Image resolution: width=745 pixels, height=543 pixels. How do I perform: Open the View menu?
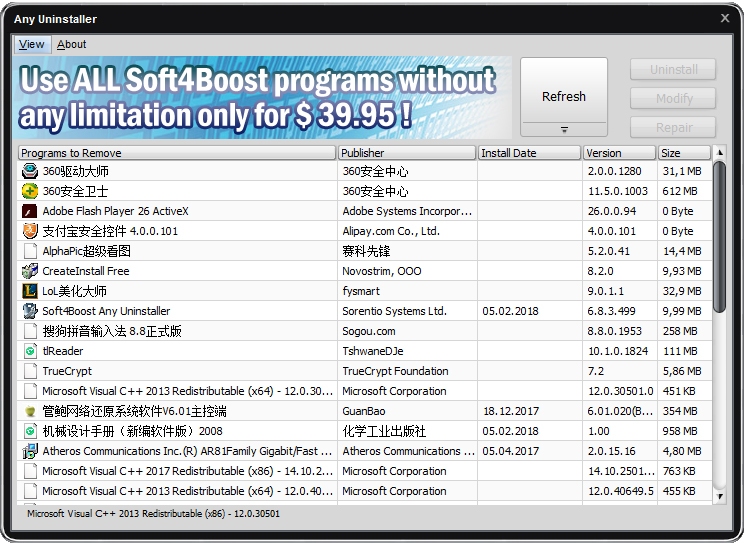coord(31,44)
